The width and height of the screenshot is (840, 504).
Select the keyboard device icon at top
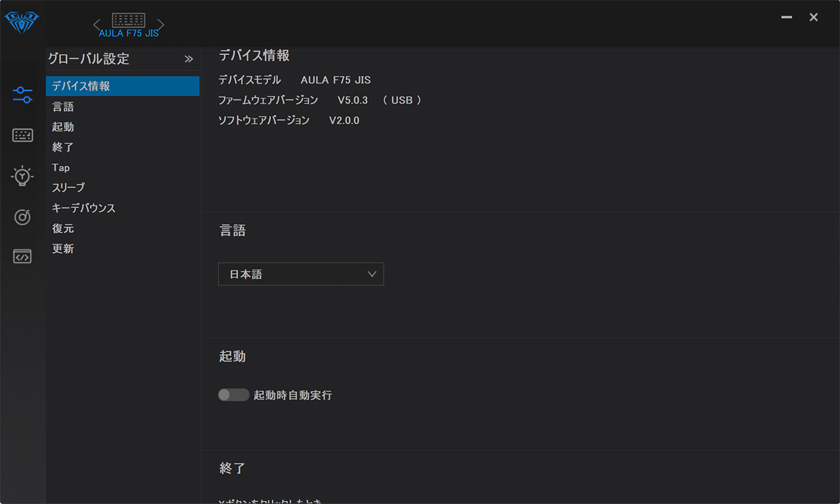click(129, 20)
